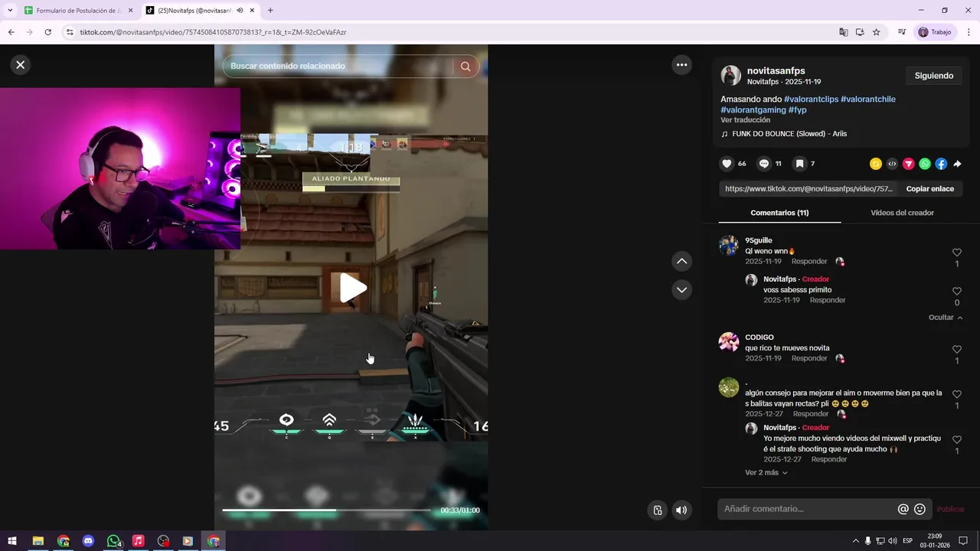Open #valorantclips hashtag

(811, 99)
